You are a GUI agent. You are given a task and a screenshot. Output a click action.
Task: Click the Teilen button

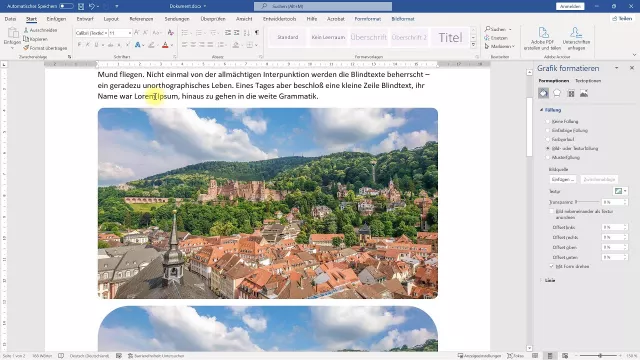point(622,18)
